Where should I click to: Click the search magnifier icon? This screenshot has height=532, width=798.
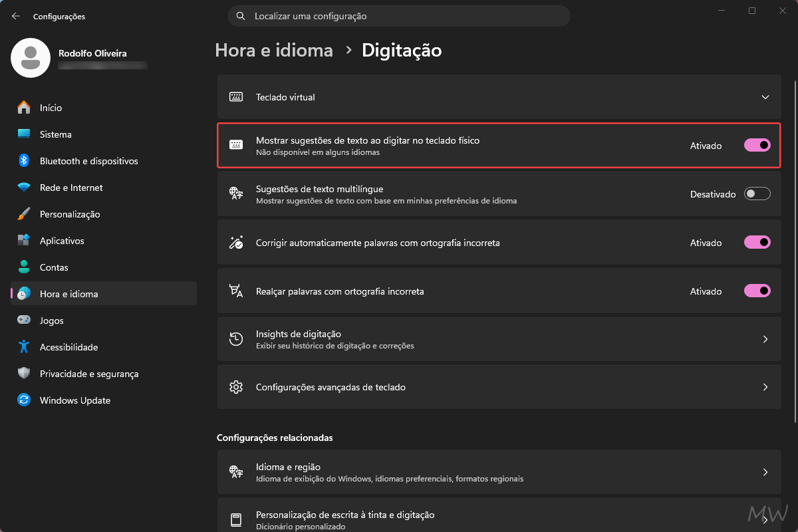click(x=241, y=16)
